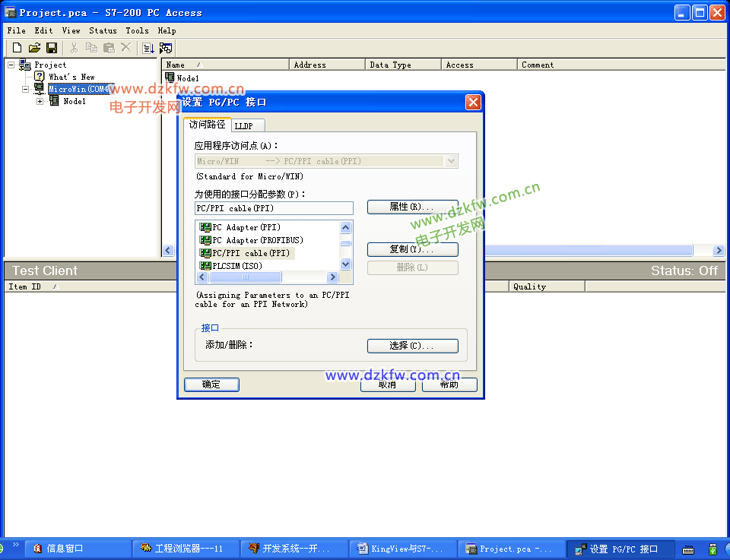The width and height of the screenshot is (730, 560).
Task: Select PLCSIM(ISO) in the interface list
Action: pos(236,266)
